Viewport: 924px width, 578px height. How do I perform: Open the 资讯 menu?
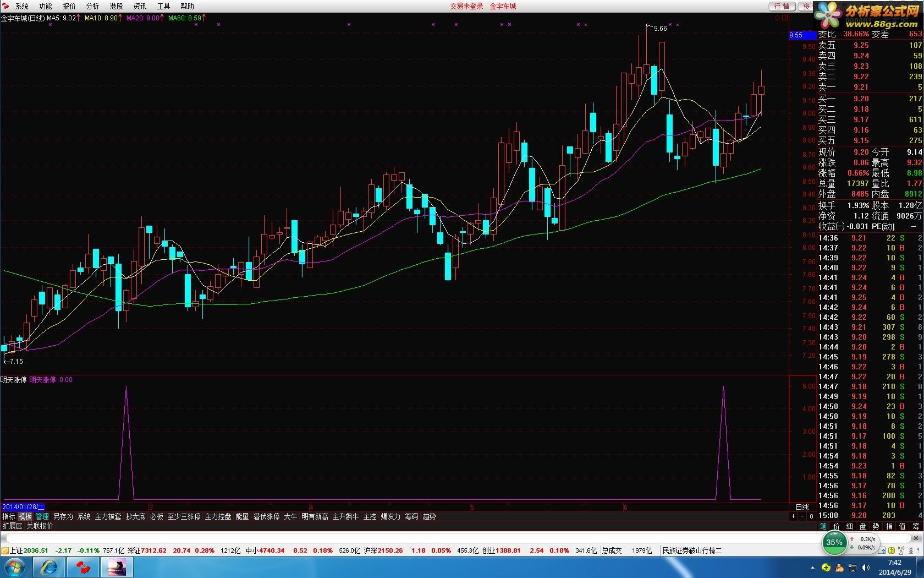[x=140, y=6]
